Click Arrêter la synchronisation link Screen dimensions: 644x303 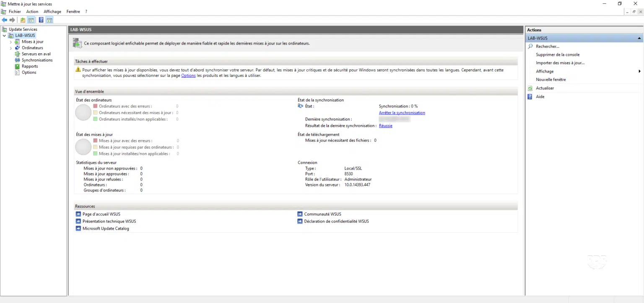[402, 113]
